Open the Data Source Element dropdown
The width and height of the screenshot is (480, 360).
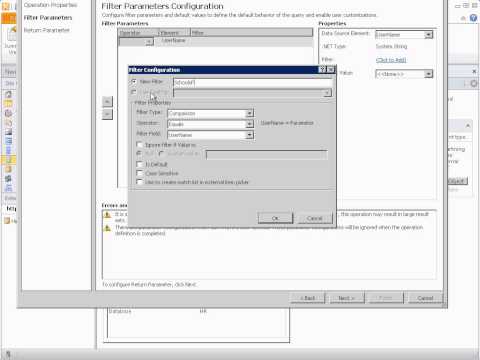click(428, 34)
